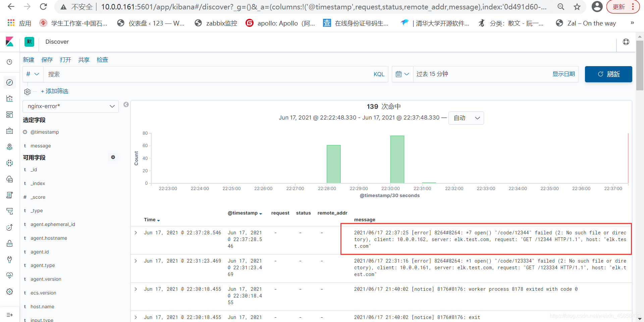Toggle KQL query language option
Image resolution: width=644 pixels, height=322 pixels.
tap(379, 74)
